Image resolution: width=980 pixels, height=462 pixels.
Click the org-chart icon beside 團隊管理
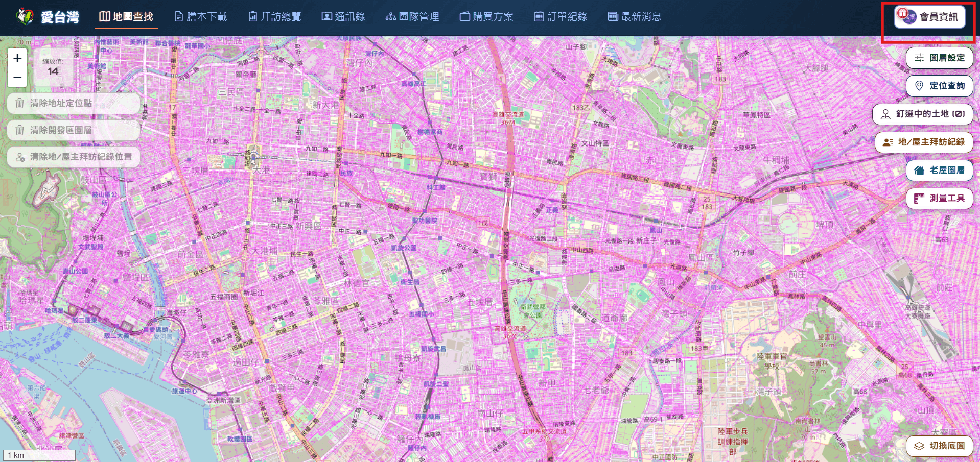391,17
